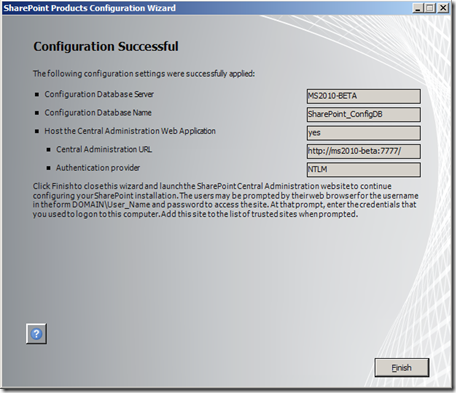Click the NTLM authentication provider field

(x=364, y=170)
